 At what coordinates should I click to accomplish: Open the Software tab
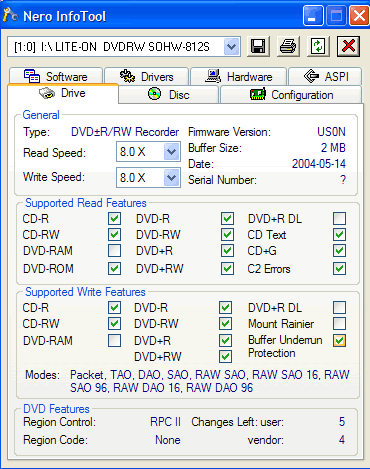[x=56, y=76]
